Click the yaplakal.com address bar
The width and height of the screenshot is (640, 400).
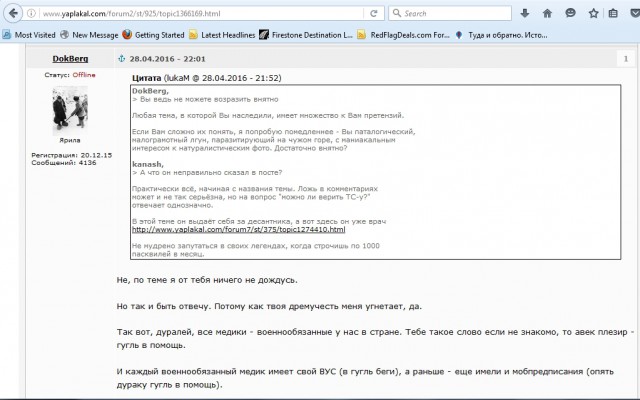(x=202, y=13)
